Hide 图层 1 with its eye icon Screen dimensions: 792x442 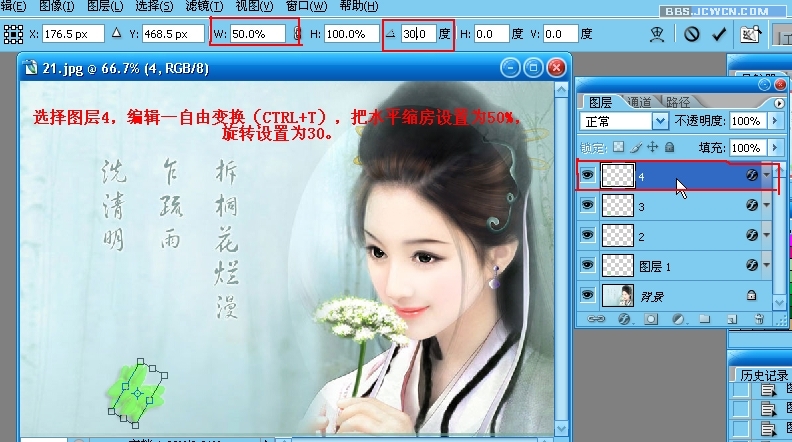point(587,265)
